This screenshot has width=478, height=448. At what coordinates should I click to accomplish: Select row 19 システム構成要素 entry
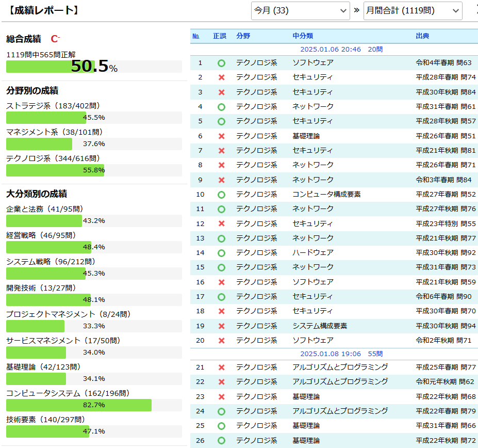point(320,326)
